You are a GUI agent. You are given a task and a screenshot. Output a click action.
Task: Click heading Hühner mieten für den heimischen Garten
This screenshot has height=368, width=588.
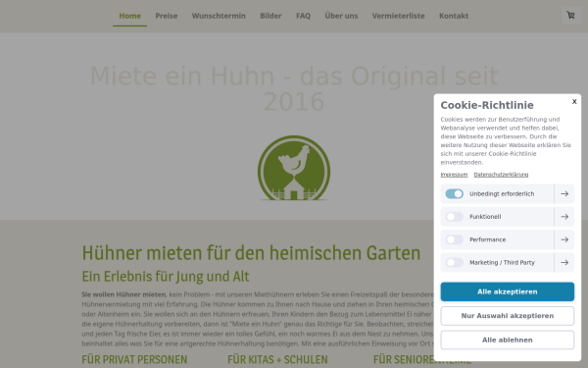(x=251, y=253)
